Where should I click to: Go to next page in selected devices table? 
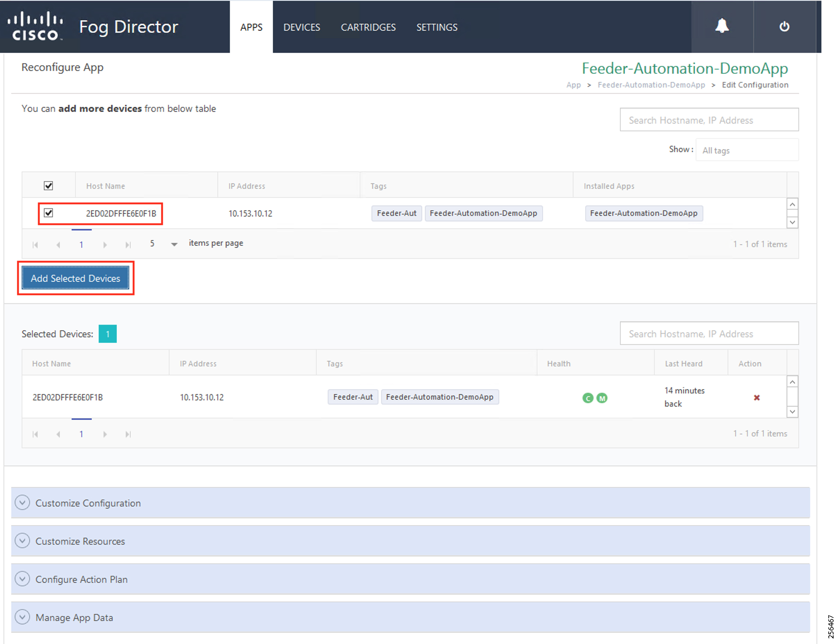105,434
